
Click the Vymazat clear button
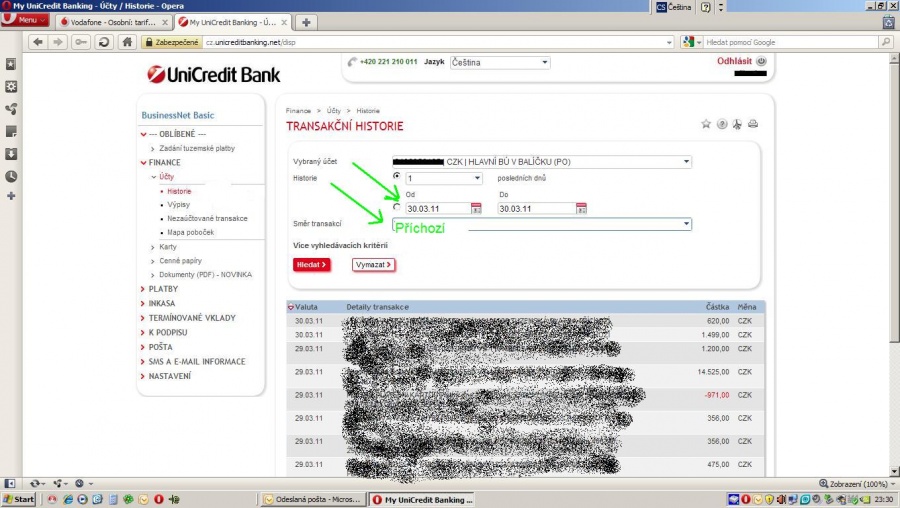(374, 265)
